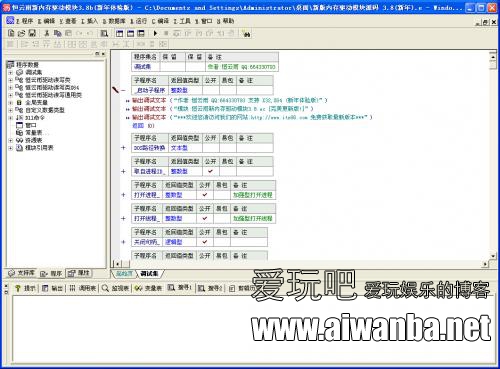Viewport: 500px width, 369px height.
Task: Click the 返回 (0) code line
Action: 143,126
